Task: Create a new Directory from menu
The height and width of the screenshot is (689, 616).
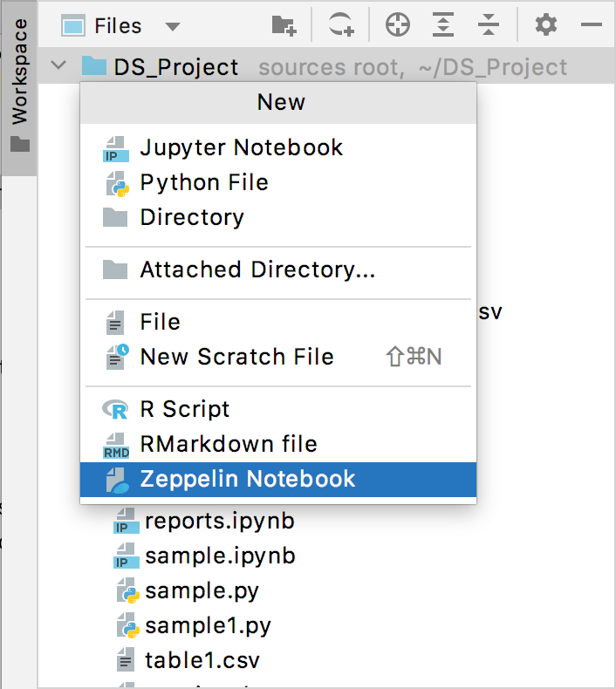Action: click(x=191, y=217)
